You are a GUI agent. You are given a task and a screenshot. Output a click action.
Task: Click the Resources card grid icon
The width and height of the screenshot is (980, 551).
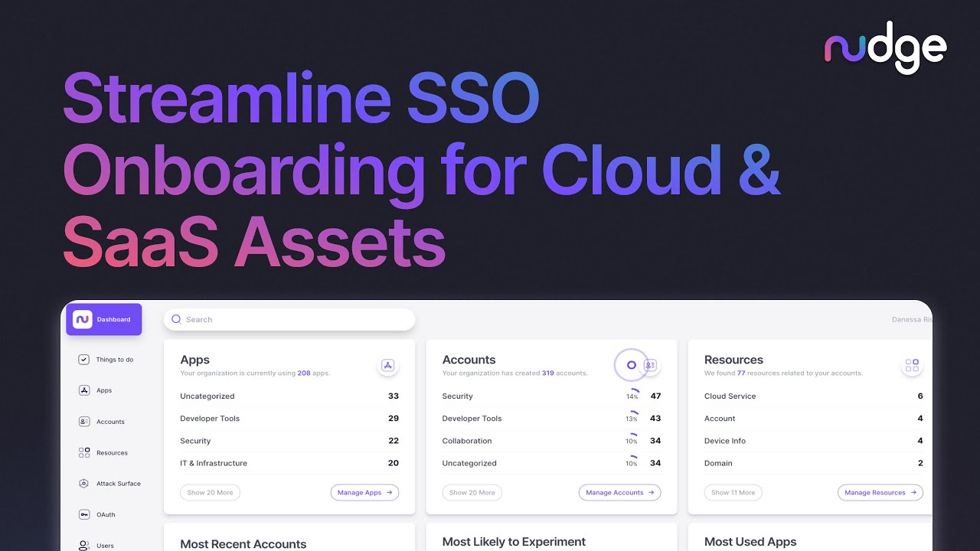pos(912,365)
